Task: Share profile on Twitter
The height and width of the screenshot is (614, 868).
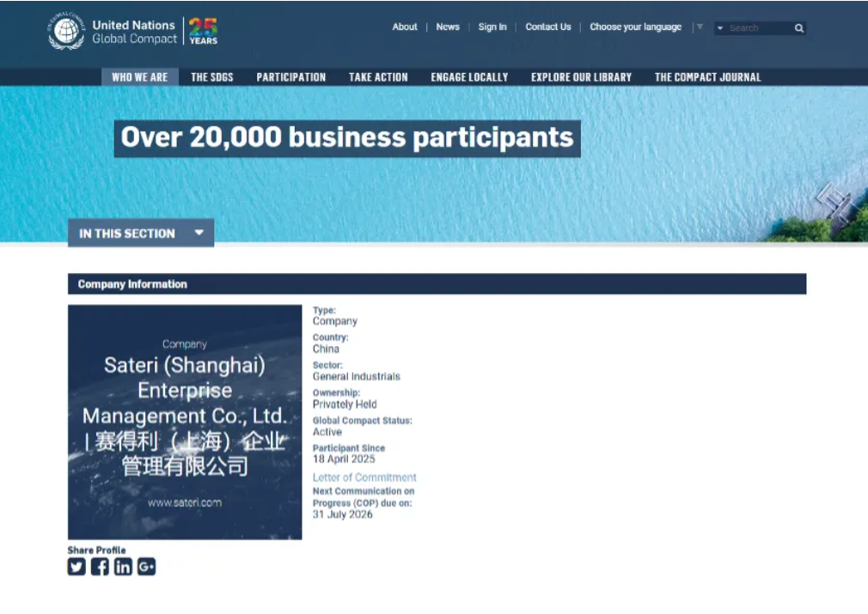Action: 76,567
